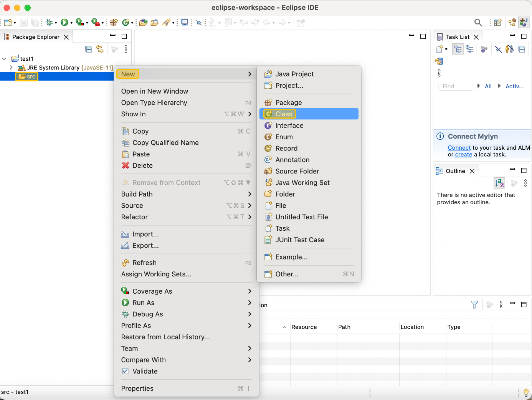Screen dimensions: 532x400
Task: Click the Debug bug icon in toolbar
Action: click(x=49, y=23)
